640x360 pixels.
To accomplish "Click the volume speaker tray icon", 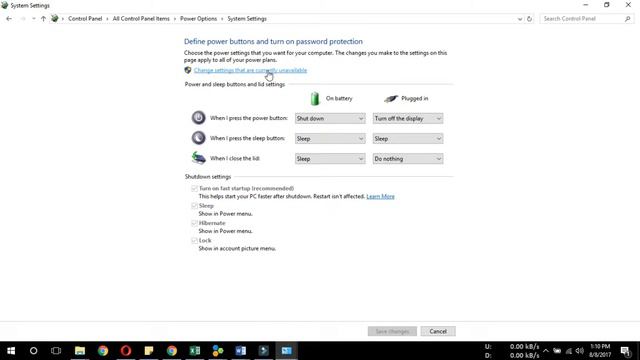I will pyautogui.click(x=580, y=351).
